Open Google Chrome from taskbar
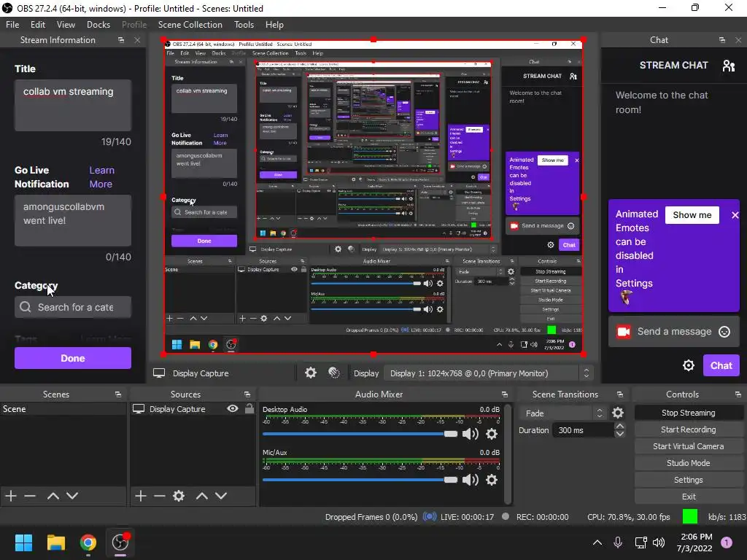 pyautogui.click(x=88, y=542)
